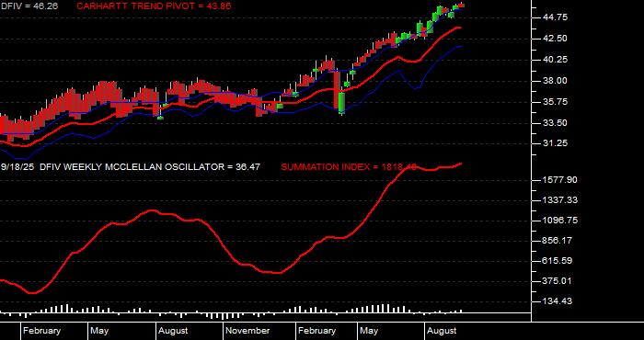Select the 44.75 price axis value
The image size is (644, 340).
click(x=555, y=17)
